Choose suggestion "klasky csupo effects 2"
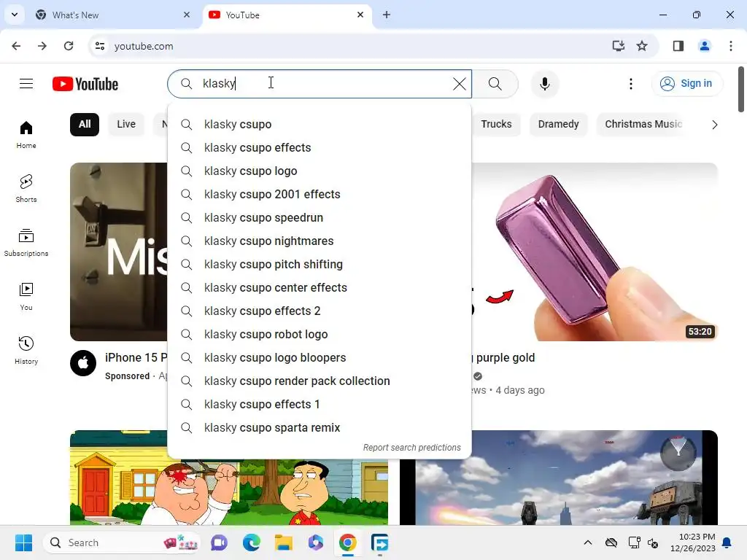Screen dimensions: 747x560 [x=320, y=311]
